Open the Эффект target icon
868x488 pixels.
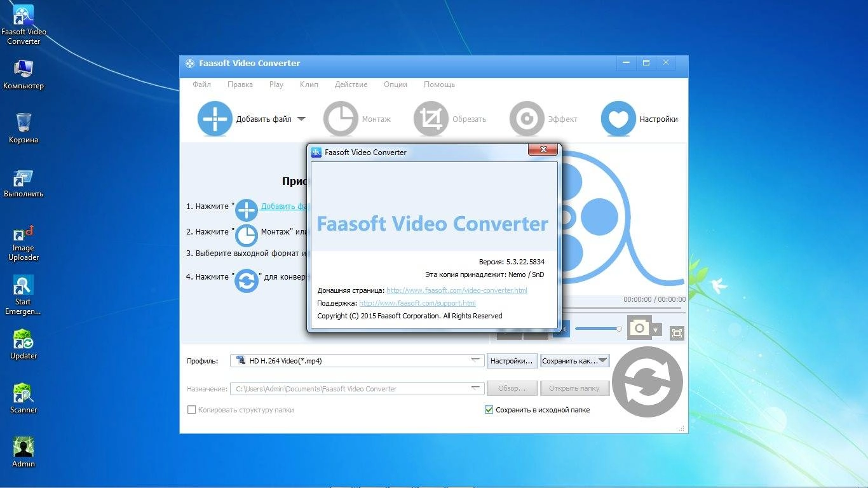[x=527, y=119]
